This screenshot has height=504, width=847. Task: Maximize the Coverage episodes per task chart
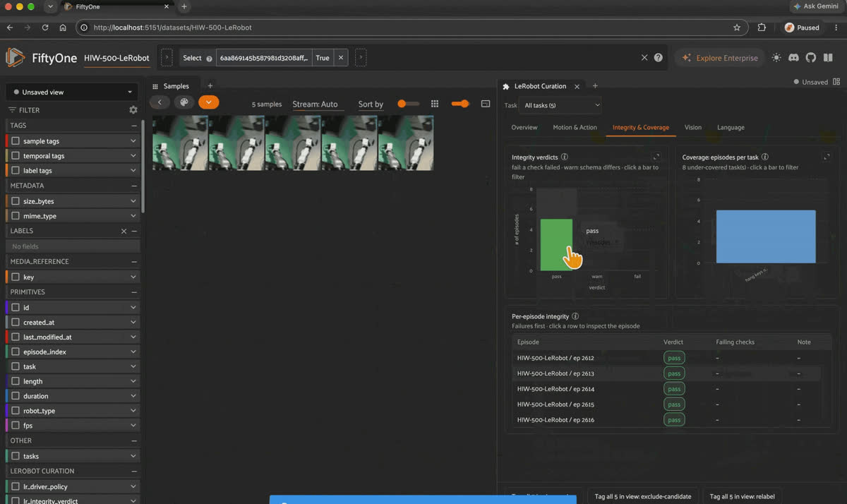(827, 157)
